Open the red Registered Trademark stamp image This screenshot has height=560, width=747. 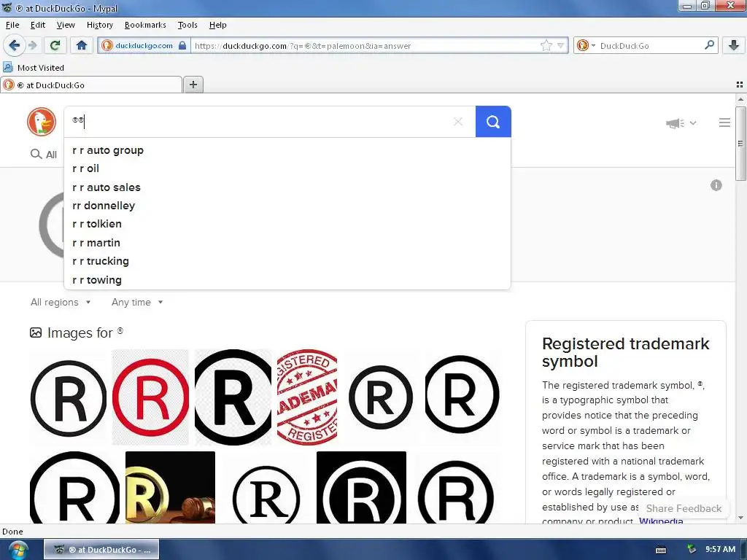[307, 397]
